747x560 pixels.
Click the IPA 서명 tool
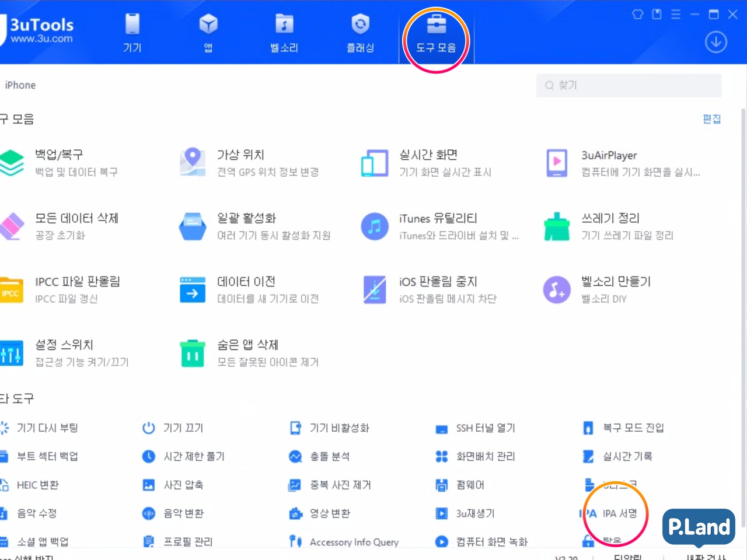[x=619, y=514]
